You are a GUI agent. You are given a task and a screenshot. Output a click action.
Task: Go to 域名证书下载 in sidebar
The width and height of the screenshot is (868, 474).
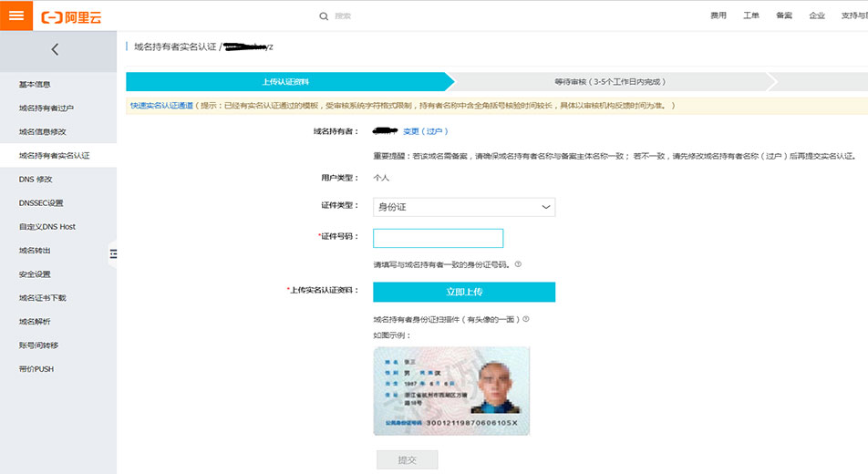pyautogui.click(x=42, y=298)
